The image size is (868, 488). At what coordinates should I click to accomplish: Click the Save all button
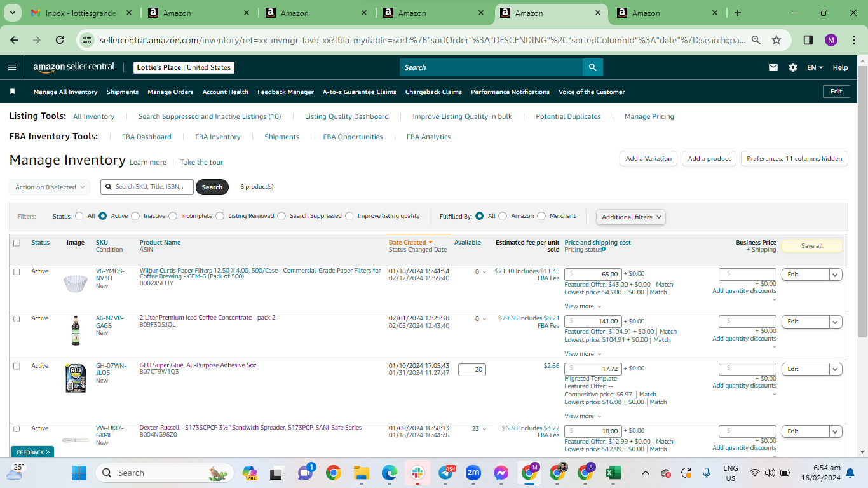pos(812,246)
